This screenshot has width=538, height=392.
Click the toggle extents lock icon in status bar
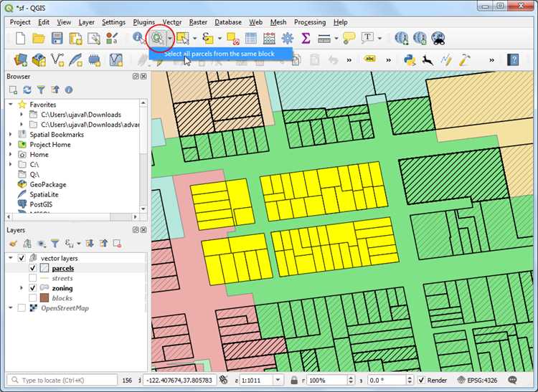pyautogui.click(x=293, y=380)
